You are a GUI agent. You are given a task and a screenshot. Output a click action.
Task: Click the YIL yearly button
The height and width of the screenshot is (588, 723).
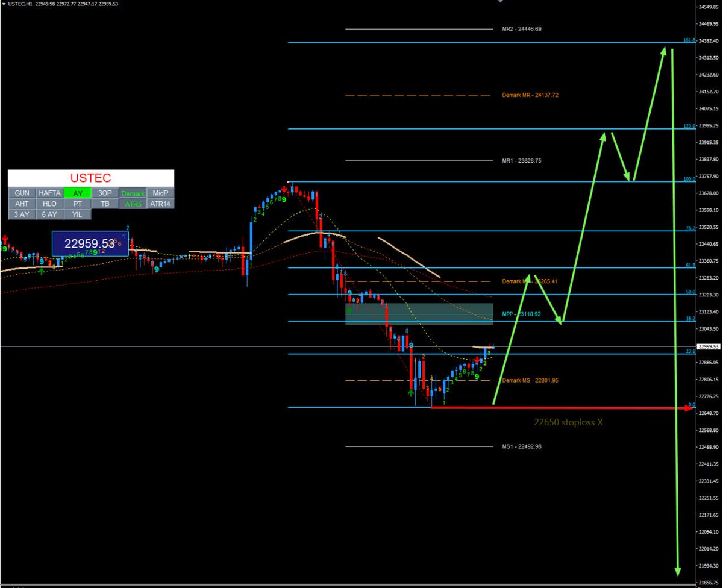tap(77, 214)
